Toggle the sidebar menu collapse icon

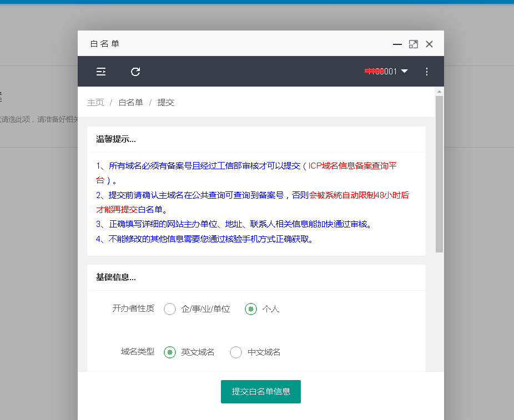pos(101,72)
